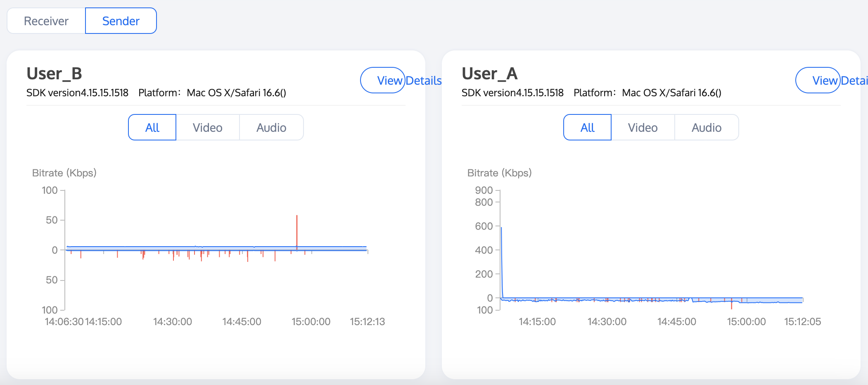Show Audio stats for User_B
868x385 pixels.
pyautogui.click(x=271, y=128)
